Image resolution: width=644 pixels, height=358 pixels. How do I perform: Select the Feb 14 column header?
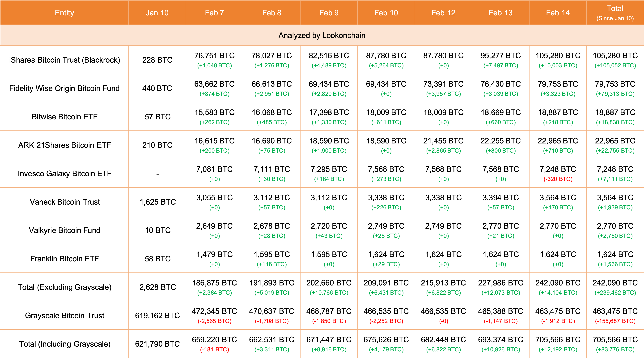558,13
